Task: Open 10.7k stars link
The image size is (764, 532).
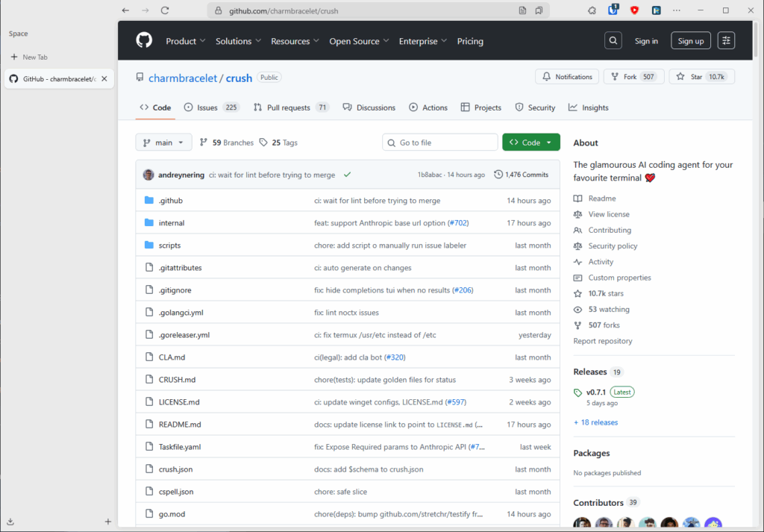Action: point(606,293)
